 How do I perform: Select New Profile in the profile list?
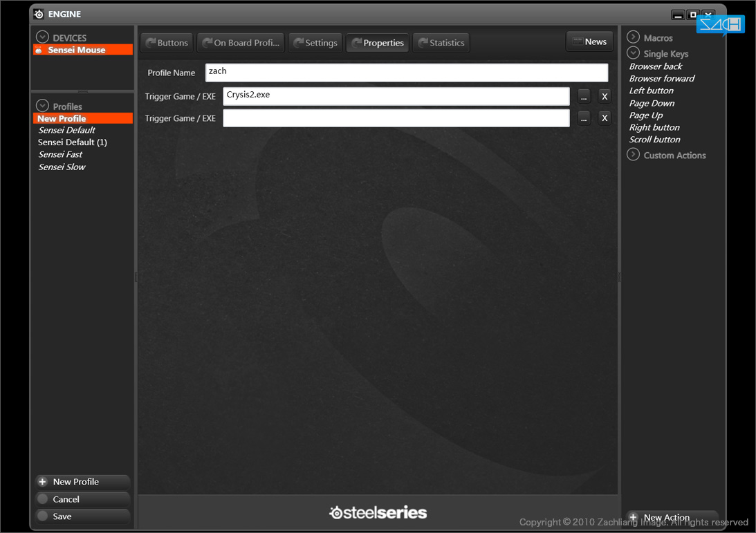83,118
